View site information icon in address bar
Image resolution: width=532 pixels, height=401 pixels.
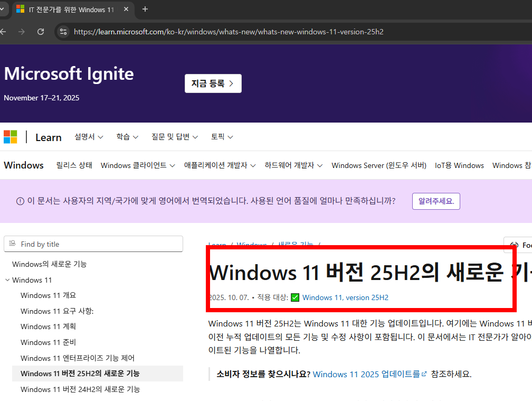(x=63, y=32)
